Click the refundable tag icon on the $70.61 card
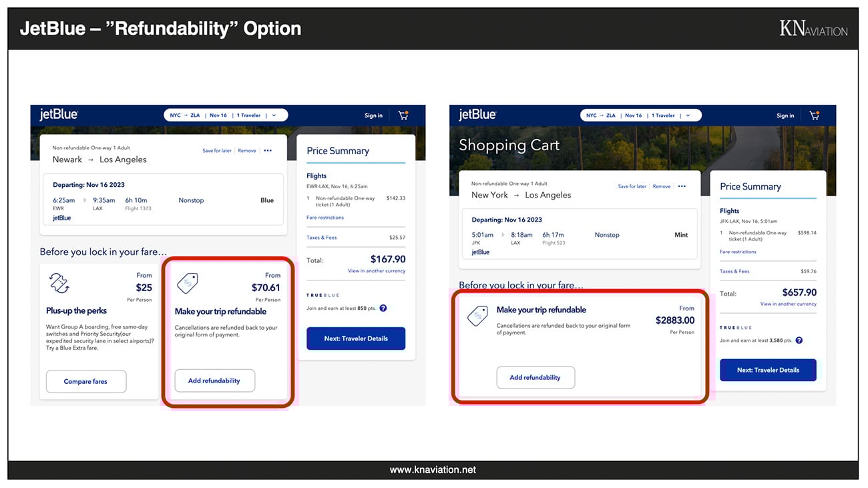The image size is (868, 488). coord(187,284)
